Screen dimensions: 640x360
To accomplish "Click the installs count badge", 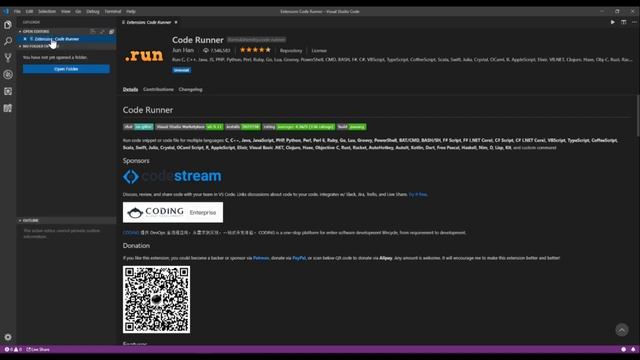I will point(243,127).
